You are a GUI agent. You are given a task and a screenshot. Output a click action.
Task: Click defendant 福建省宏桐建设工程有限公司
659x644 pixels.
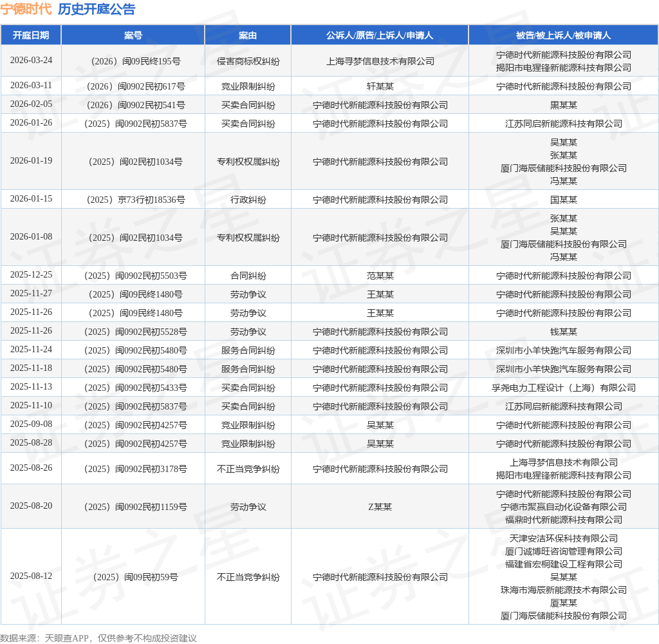tap(564, 564)
